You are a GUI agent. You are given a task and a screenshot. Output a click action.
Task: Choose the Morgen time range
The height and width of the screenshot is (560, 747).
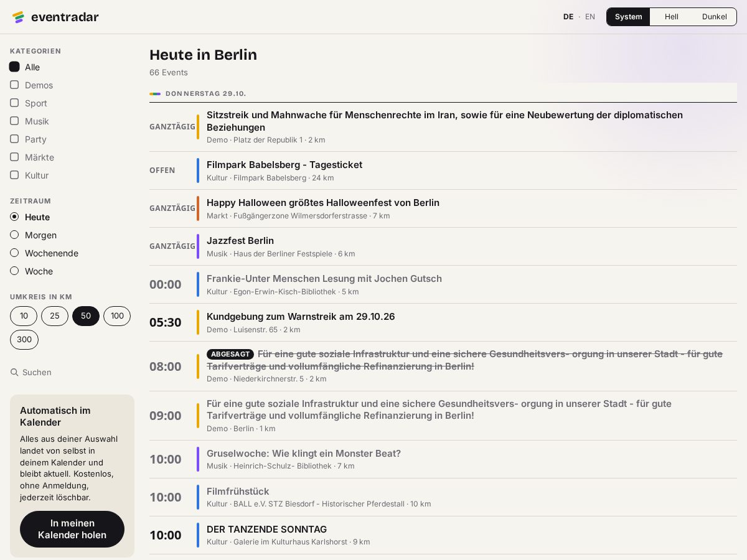click(x=14, y=235)
